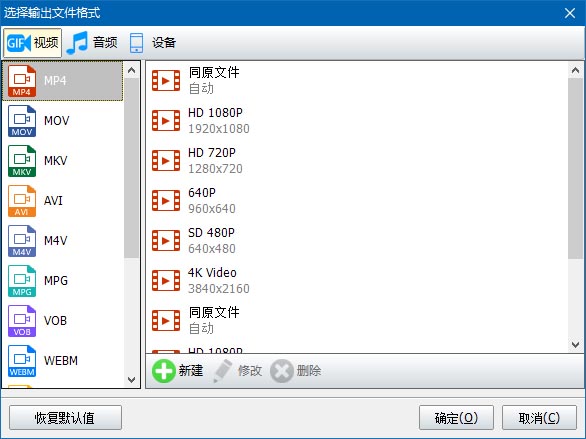Click format list scrollbar down arrow
Image resolution: width=586 pixels, height=439 pixels.
132,380
